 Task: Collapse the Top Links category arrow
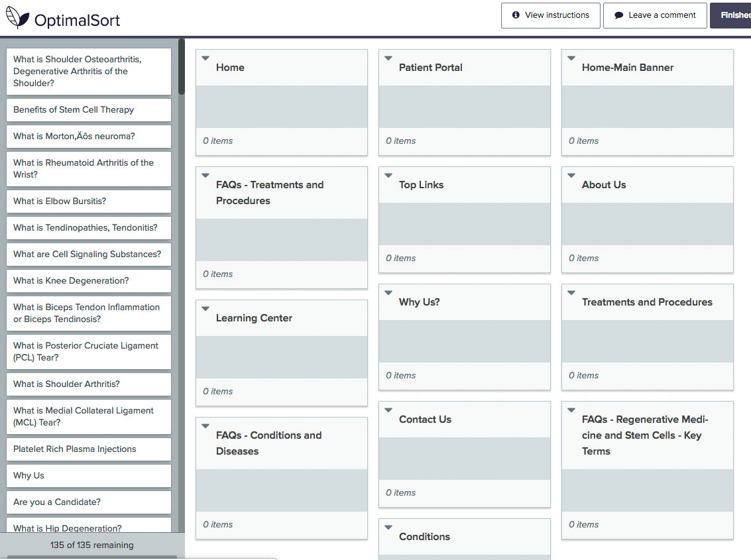[388, 176]
